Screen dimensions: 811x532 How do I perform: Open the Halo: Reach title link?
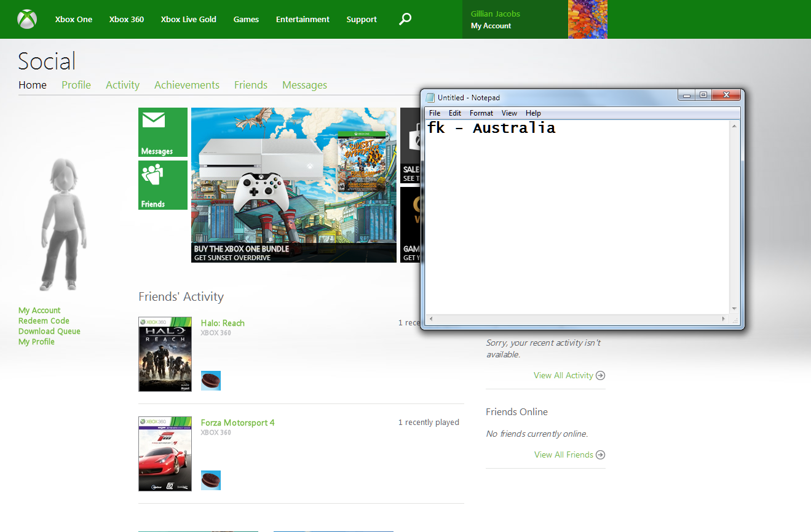click(x=223, y=323)
